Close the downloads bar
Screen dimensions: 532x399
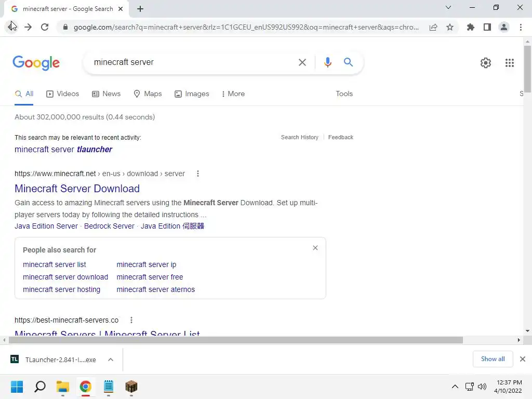[x=523, y=359]
